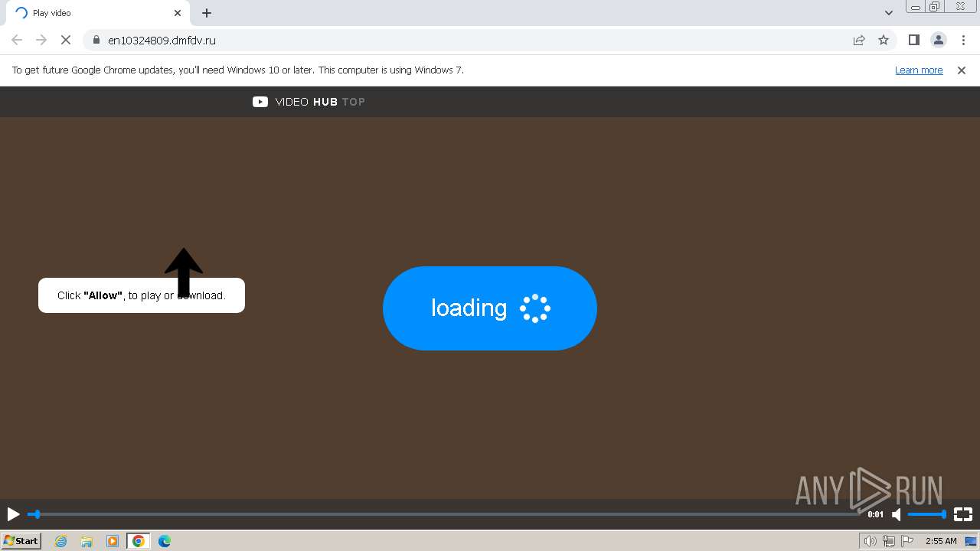Restore down the Chrome window

click(936, 6)
